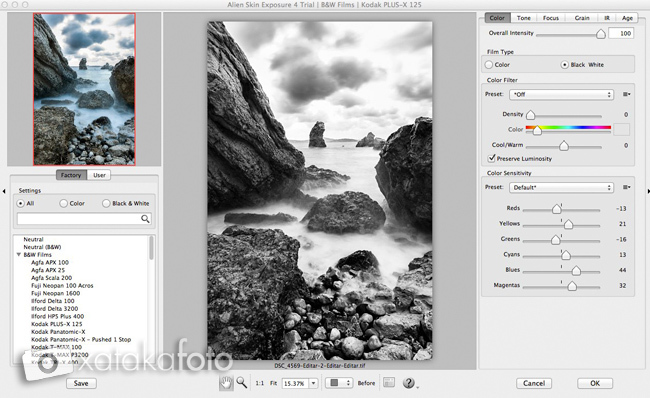This screenshot has width=650, height=398.
Task: Toggle Preserve Luminosity checkbox
Action: click(x=492, y=158)
